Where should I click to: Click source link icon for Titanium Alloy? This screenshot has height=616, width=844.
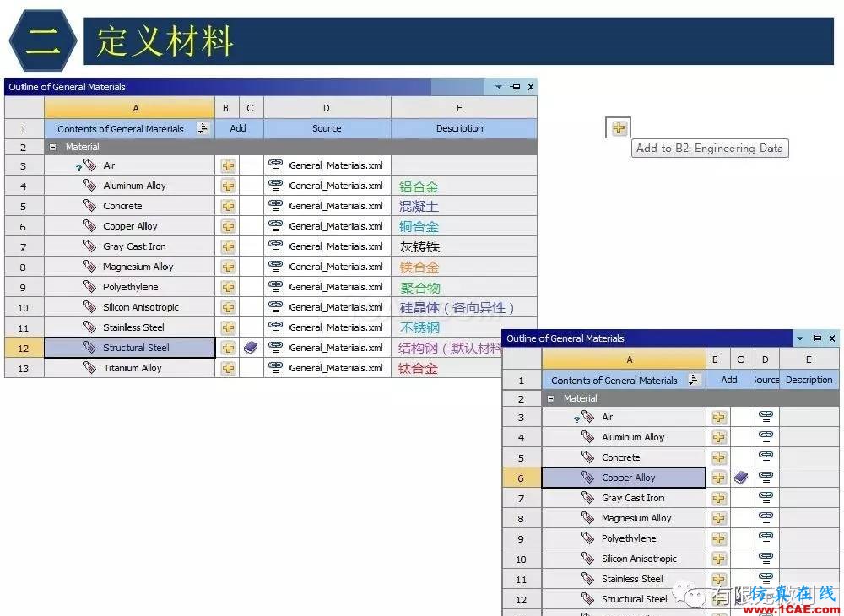276,367
